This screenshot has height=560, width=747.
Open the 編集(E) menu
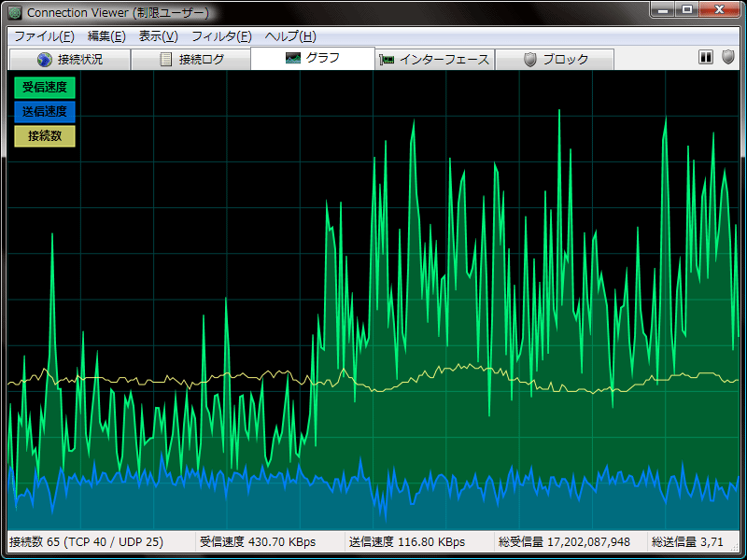point(106,36)
